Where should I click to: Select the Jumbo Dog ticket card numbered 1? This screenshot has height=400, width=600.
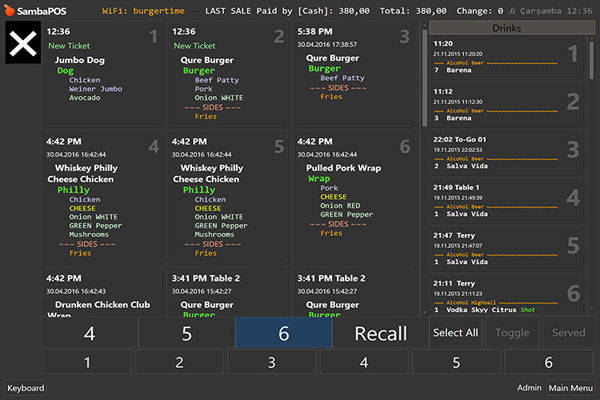[x=102, y=76]
